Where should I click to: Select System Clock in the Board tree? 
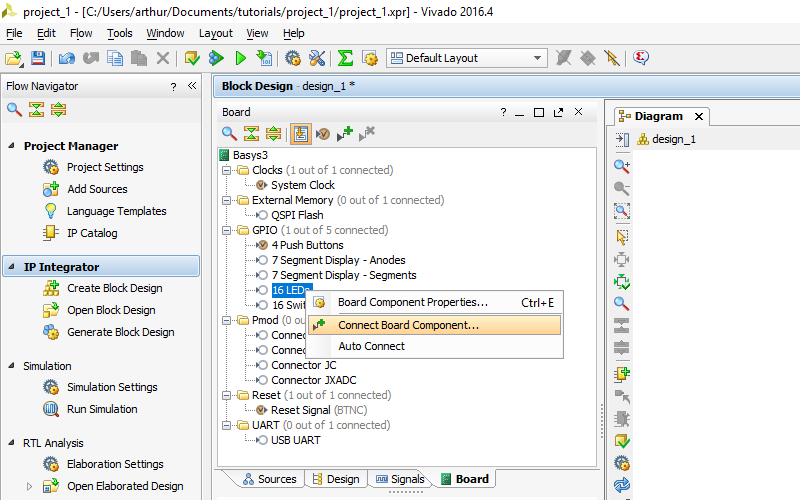pyautogui.click(x=303, y=185)
